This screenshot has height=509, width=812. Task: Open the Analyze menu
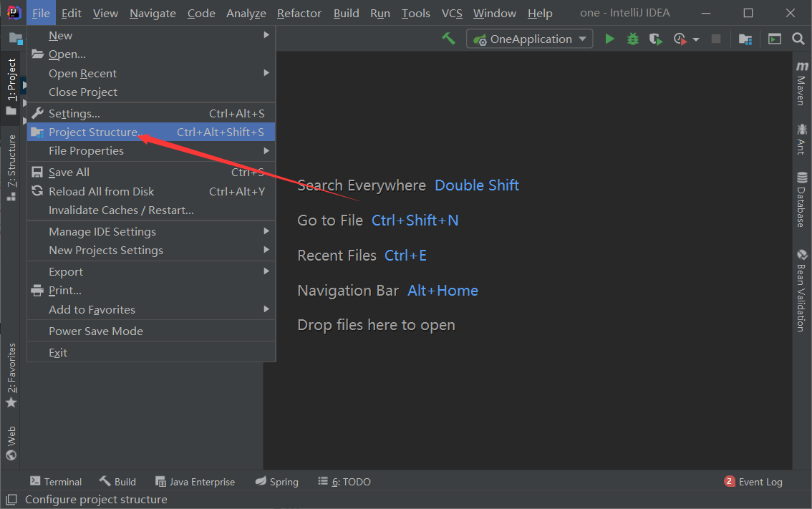point(246,13)
